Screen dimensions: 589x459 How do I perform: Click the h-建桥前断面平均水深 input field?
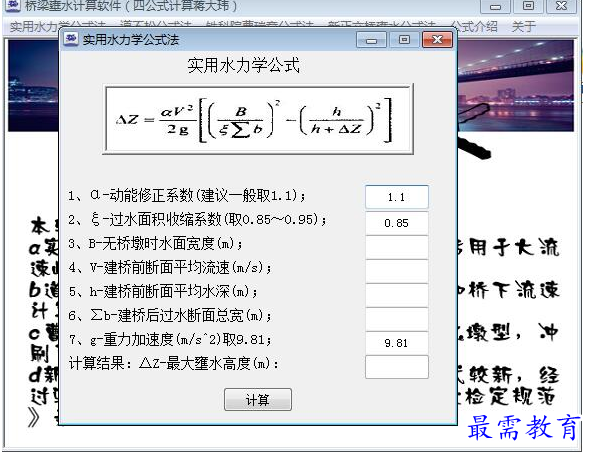396,295
